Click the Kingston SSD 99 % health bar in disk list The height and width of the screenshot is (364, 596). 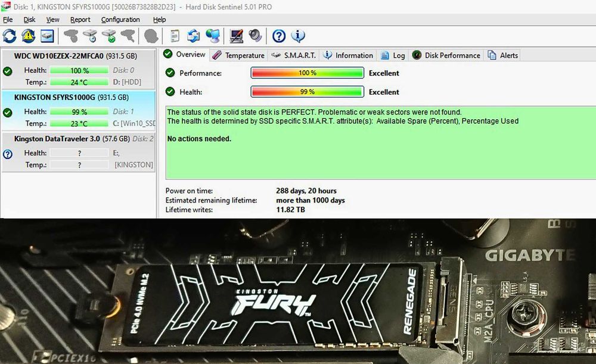pos(79,112)
